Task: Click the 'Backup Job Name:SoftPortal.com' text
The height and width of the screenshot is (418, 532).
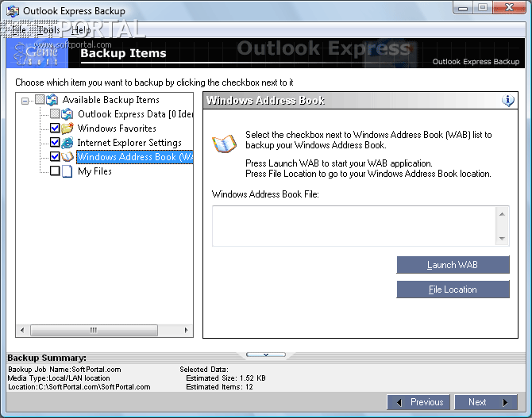Action: tap(64, 369)
